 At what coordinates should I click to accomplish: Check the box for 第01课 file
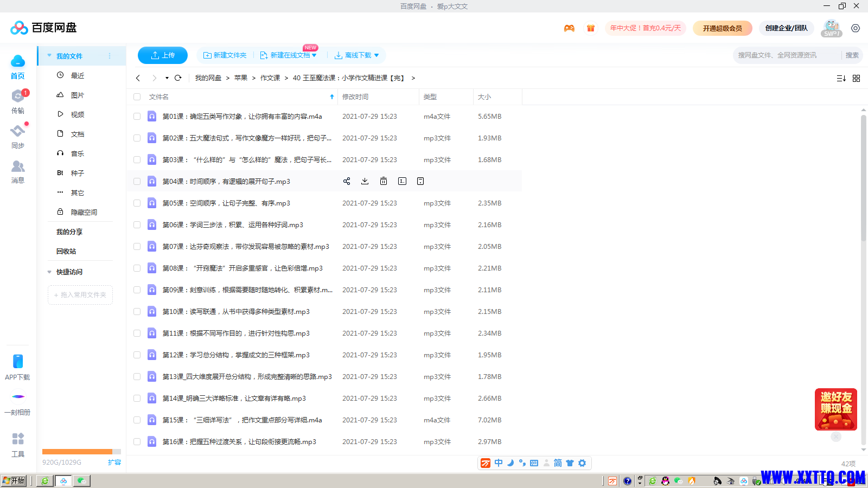[137, 117]
